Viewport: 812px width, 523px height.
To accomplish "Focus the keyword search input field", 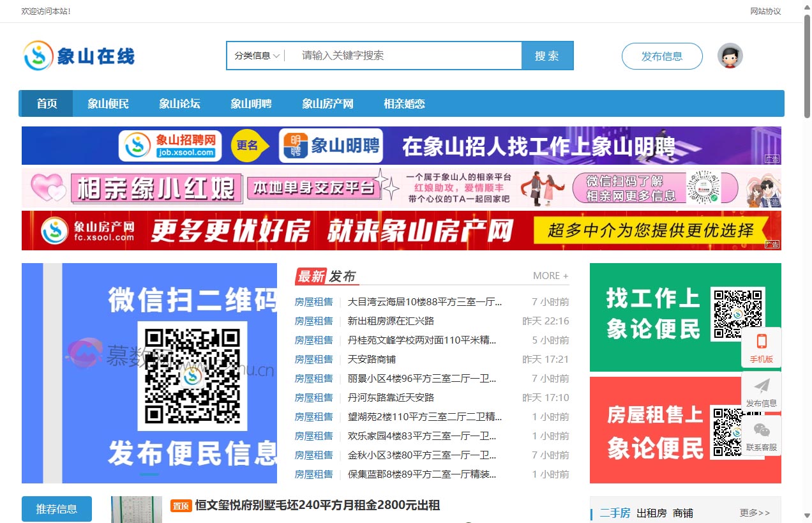I will coord(409,56).
